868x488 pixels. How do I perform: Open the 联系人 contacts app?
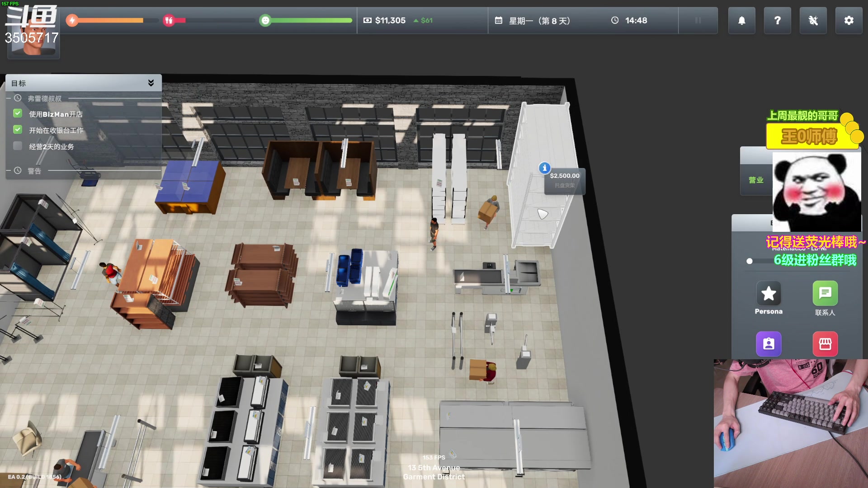(x=825, y=294)
